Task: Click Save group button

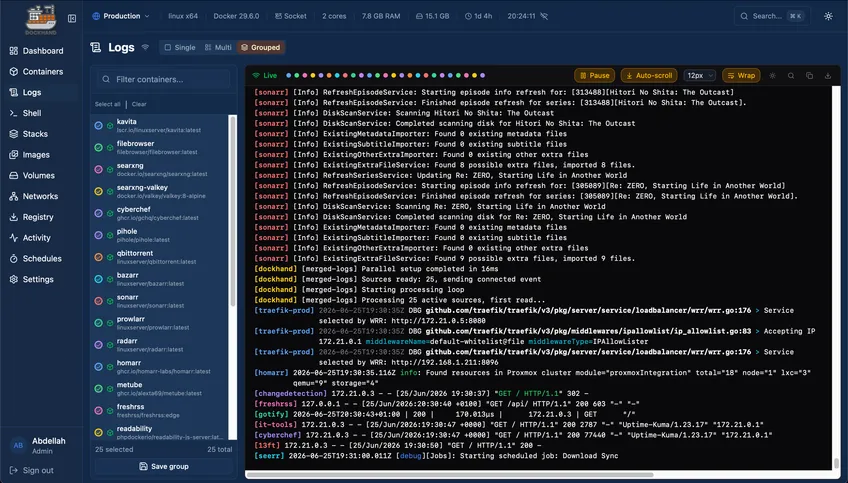Action: click(164, 466)
